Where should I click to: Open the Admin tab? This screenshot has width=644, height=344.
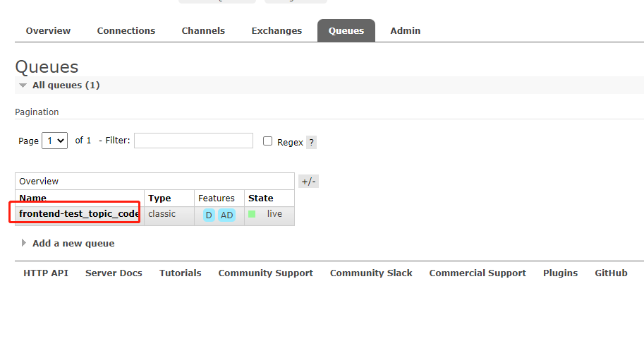(406, 31)
